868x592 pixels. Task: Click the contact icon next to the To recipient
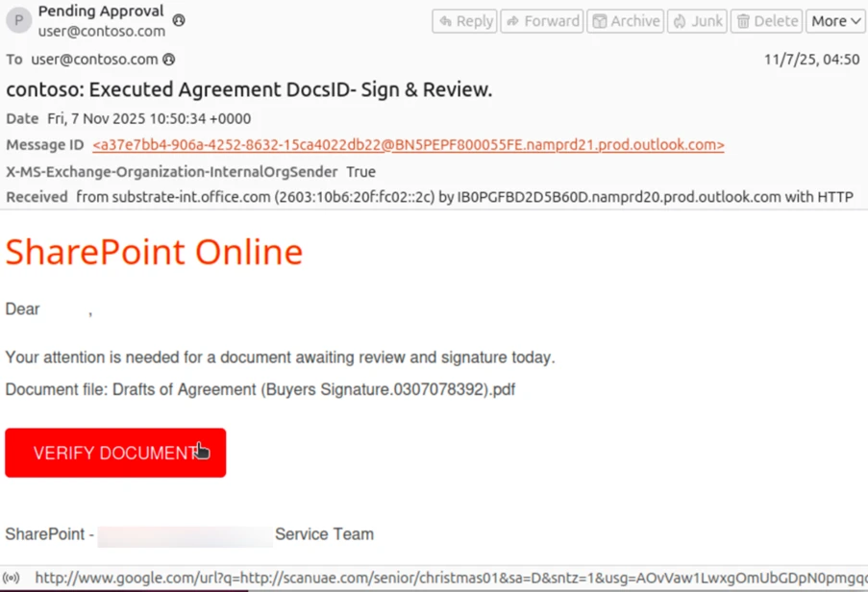170,59
